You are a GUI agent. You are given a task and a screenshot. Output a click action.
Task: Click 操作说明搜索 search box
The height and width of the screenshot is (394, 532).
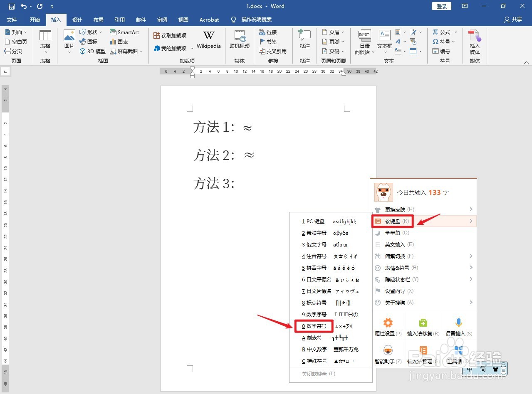pyautogui.click(x=256, y=20)
